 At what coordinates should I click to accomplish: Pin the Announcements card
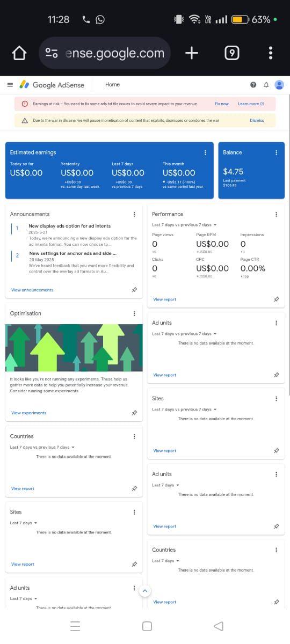[x=134, y=290]
